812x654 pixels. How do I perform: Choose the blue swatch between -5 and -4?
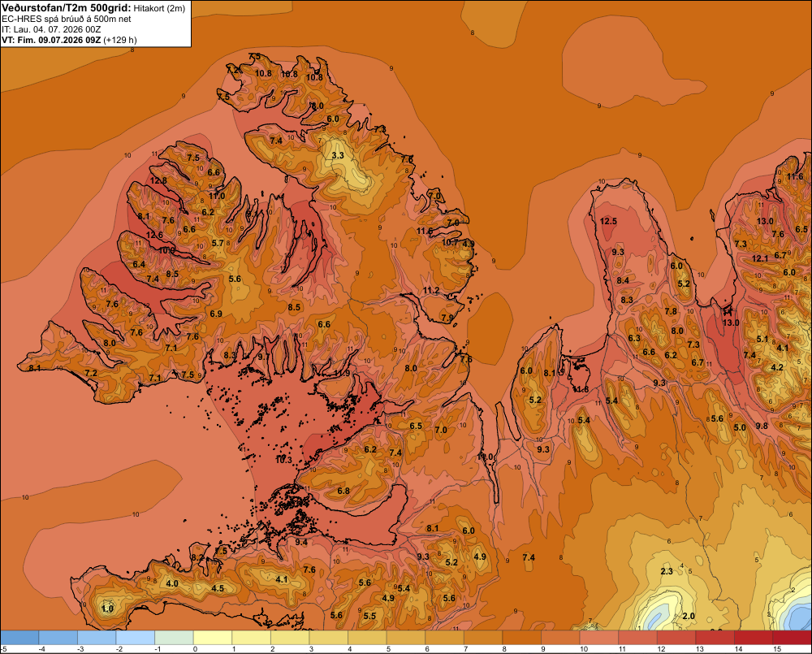(x=19, y=638)
